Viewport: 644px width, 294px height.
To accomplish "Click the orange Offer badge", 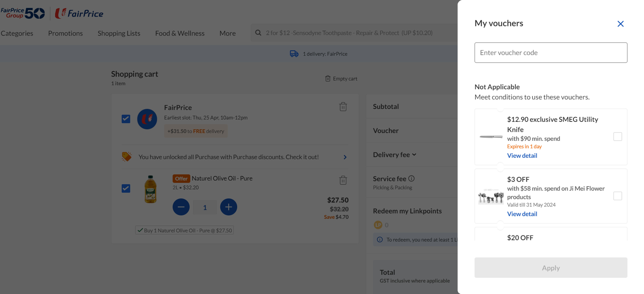I will [x=181, y=178].
